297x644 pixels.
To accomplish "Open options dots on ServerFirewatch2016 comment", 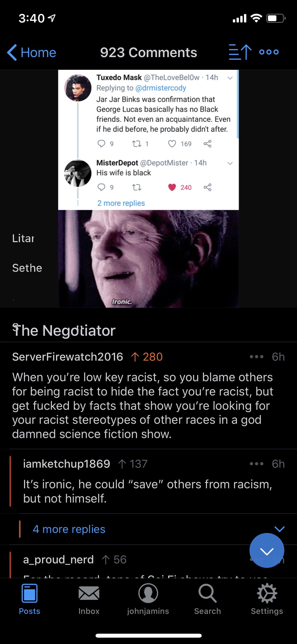I will pos(257,357).
